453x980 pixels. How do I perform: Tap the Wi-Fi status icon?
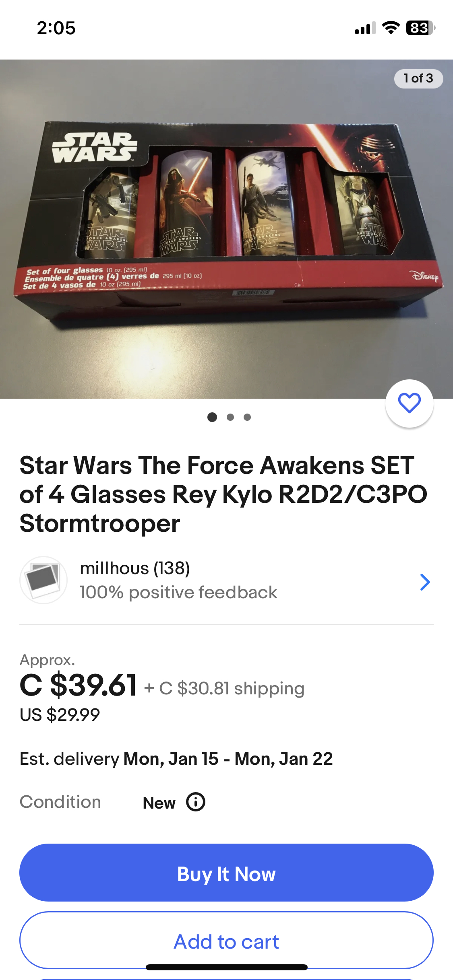pyautogui.click(x=391, y=28)
